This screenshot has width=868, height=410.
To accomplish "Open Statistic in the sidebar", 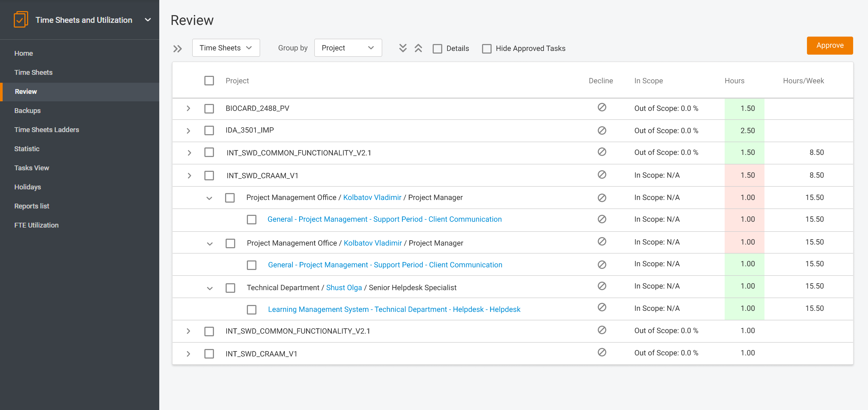I will 27,149.
